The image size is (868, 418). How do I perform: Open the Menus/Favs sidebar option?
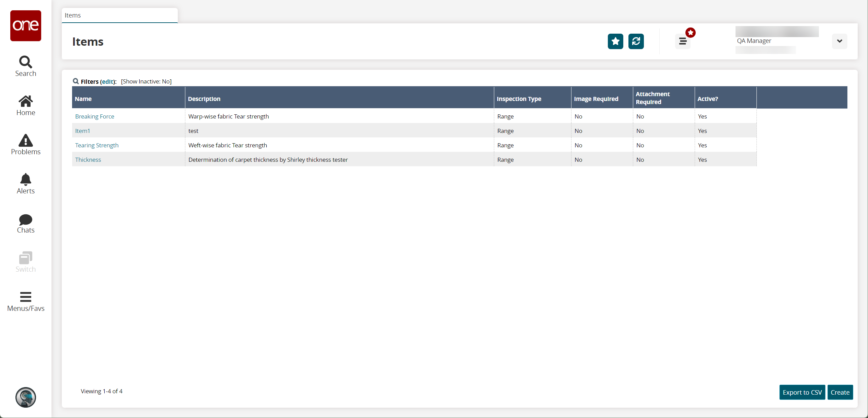pyautogui.click(x=25, y=301)
